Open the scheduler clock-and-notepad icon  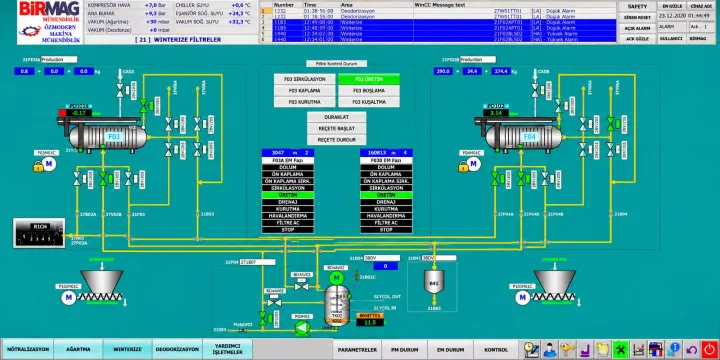coord(531,350)
